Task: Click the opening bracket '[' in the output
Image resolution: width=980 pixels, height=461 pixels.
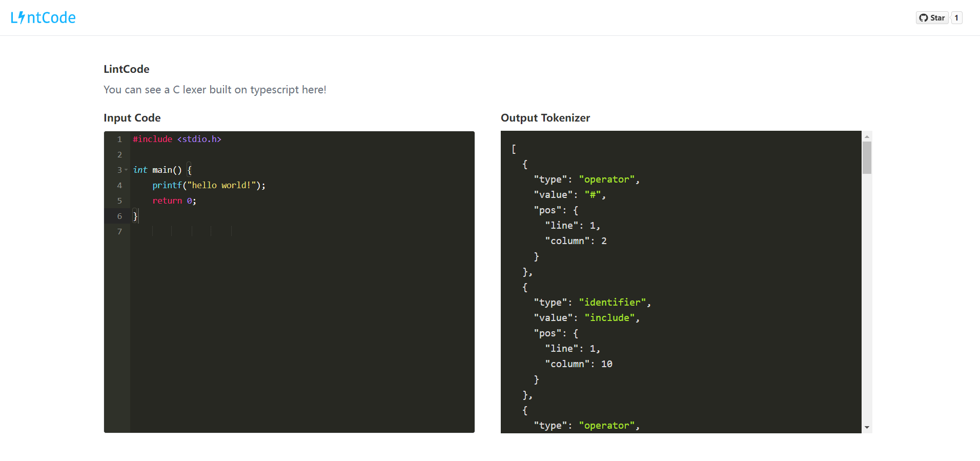Action: [514, 149]
